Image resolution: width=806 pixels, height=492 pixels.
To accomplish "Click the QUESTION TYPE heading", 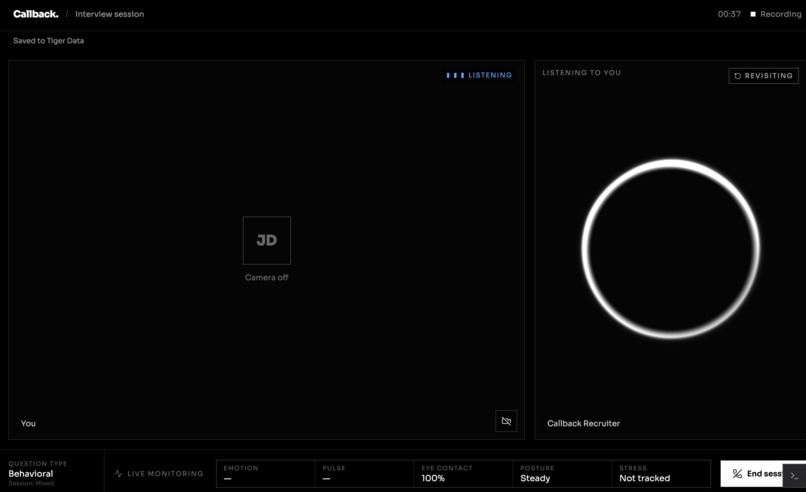I will point(38,463).
